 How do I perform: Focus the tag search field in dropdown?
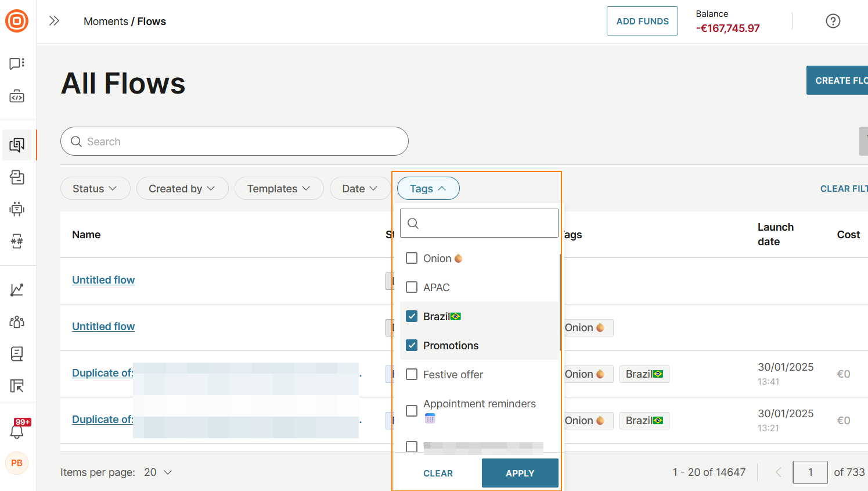point(479,223)
